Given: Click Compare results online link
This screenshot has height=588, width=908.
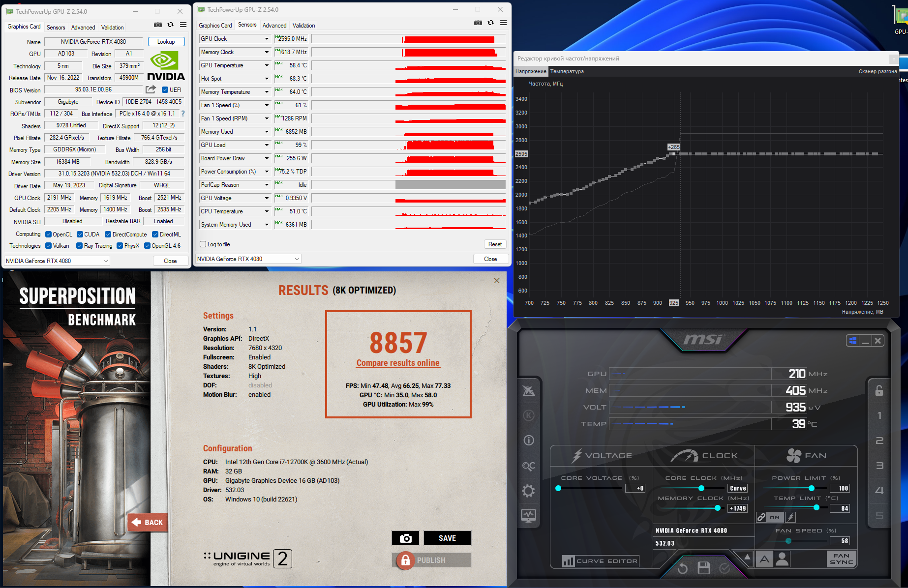Looking at the screenshot, I should click(x=398, y=363).
